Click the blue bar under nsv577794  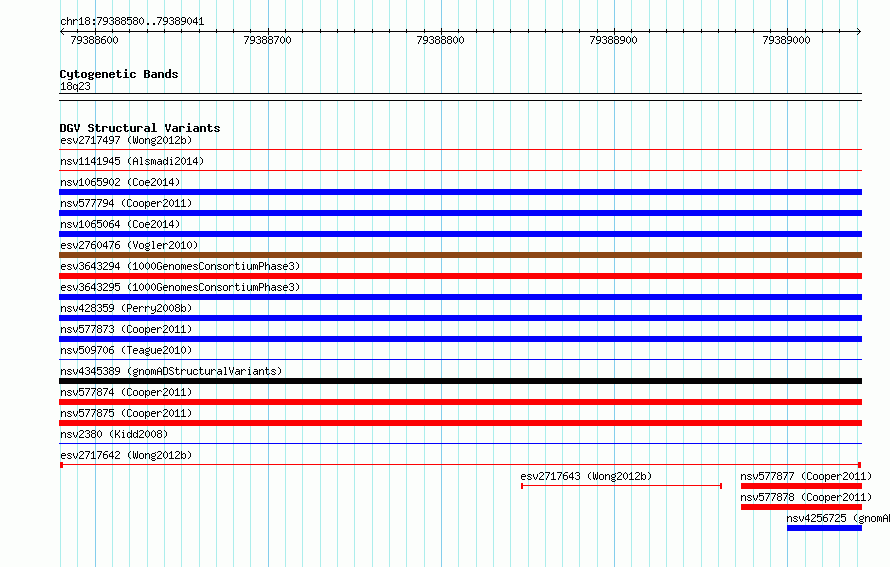pos(460,213)
